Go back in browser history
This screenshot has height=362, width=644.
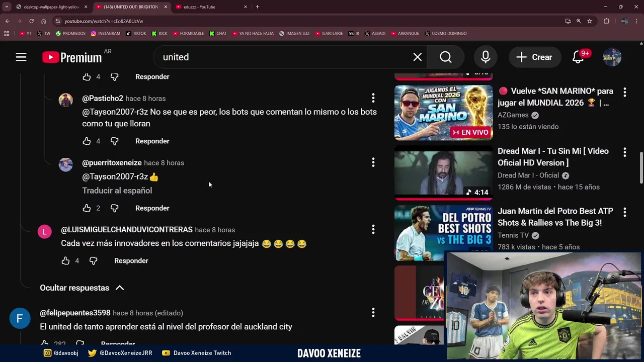pyautogui.click(x=7, y=21)
